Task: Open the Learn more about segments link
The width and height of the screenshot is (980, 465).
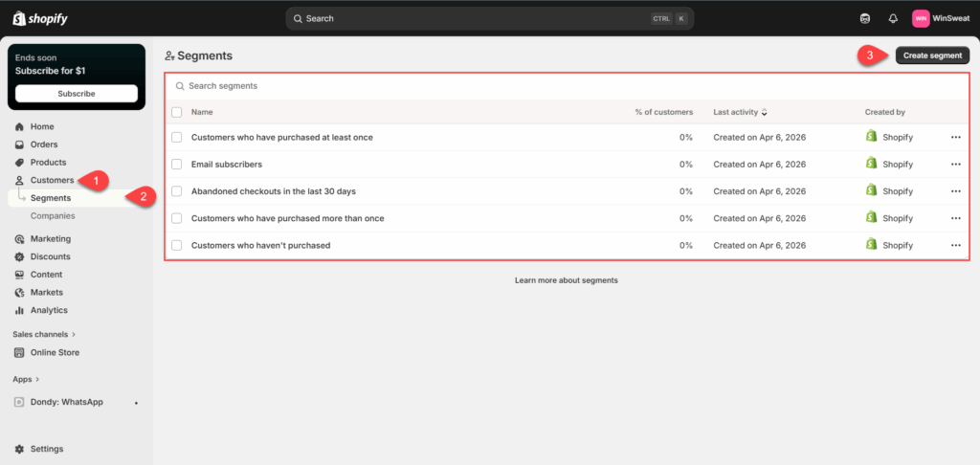Action: click(x=566, y=280)
